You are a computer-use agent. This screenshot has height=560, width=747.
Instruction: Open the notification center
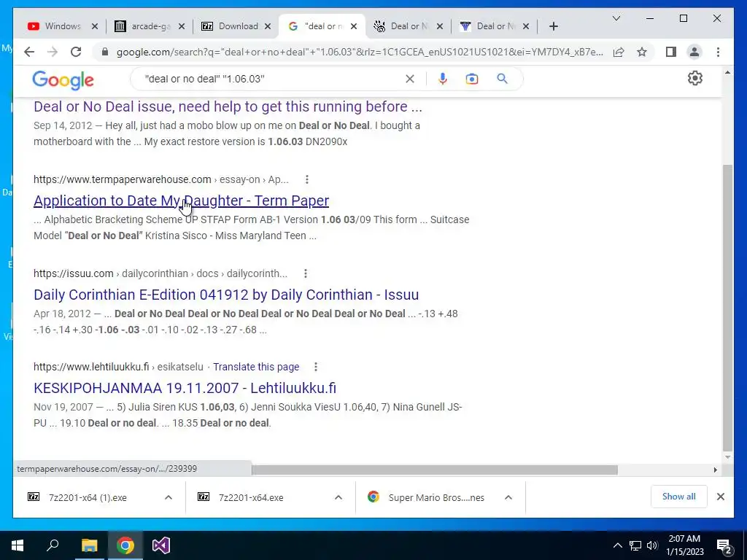(x=724, y=545)
